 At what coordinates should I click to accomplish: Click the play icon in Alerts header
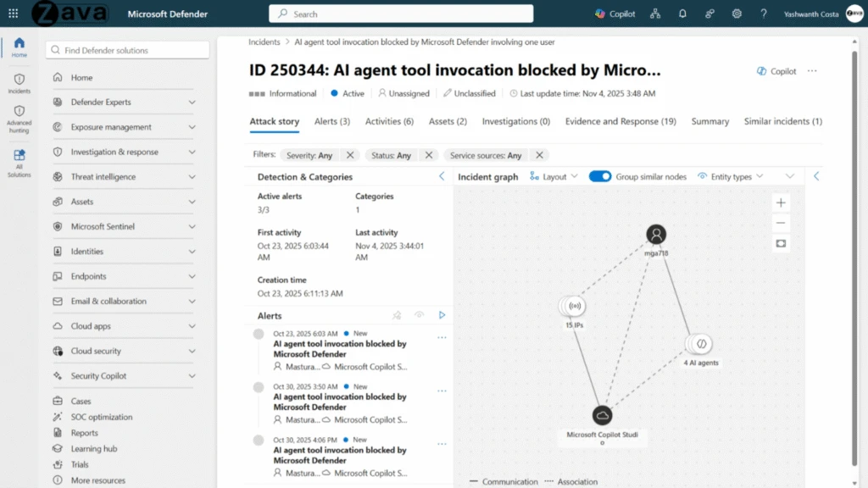point(442,315)
